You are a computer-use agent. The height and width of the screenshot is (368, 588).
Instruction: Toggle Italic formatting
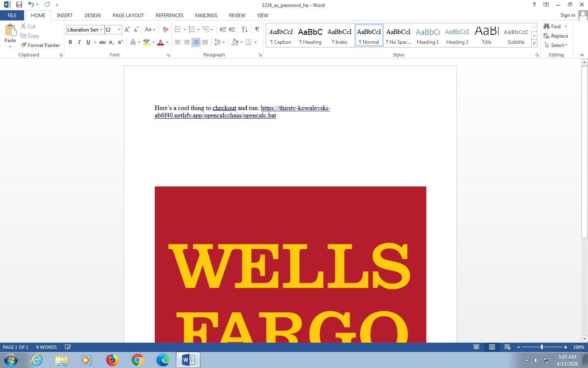[x=79, y=42]
